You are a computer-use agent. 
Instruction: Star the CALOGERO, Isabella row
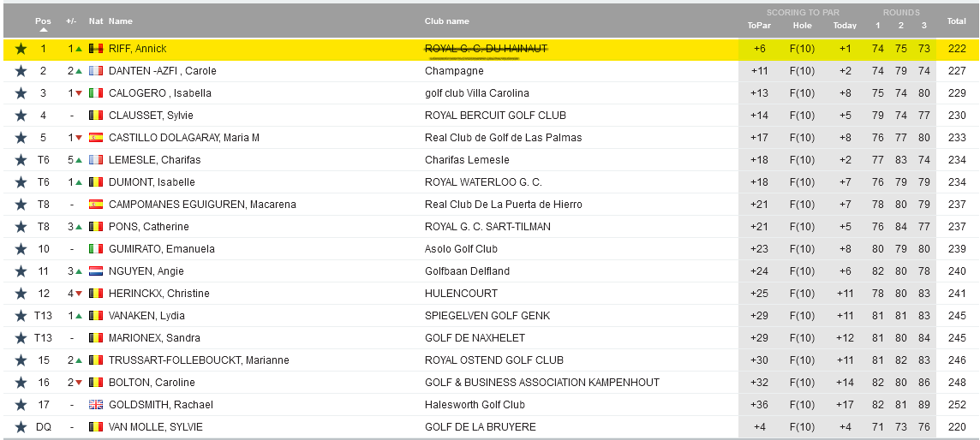point(21,93)
